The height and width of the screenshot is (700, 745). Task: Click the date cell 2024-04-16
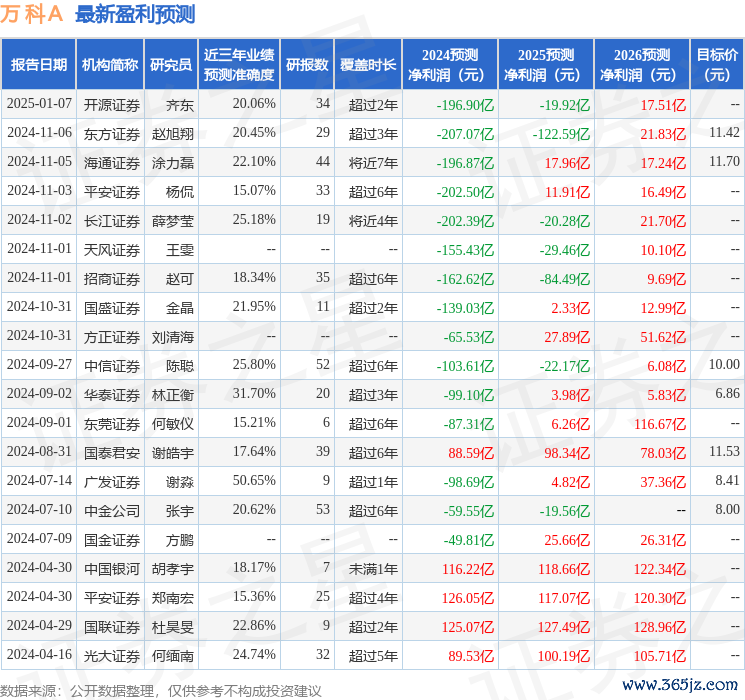click(x=39, y=654)
